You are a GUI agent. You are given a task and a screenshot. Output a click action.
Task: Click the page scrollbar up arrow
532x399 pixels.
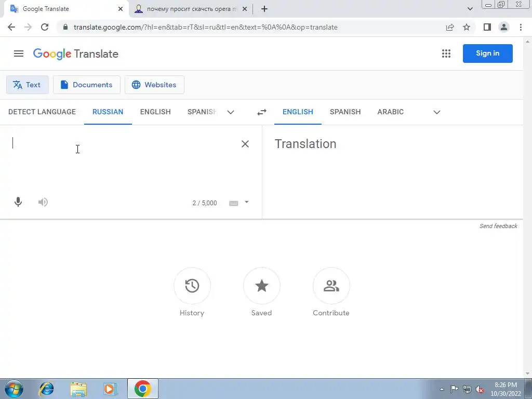point(528,42)
